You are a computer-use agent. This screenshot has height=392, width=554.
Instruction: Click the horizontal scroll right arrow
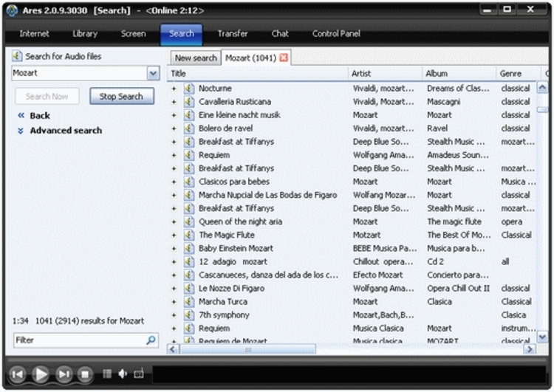tap(530, 350)
